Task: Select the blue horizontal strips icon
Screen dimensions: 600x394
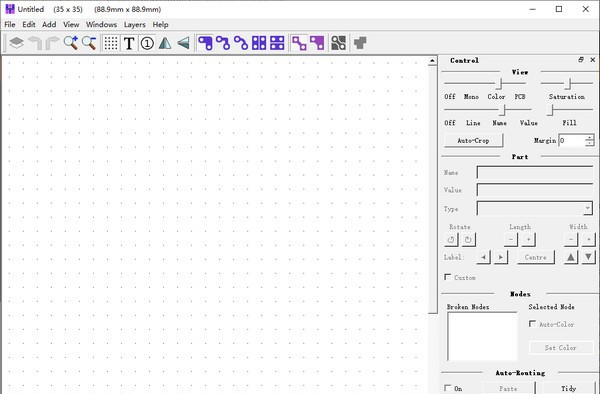Action: pyautogui.click(x=277, y=43)
